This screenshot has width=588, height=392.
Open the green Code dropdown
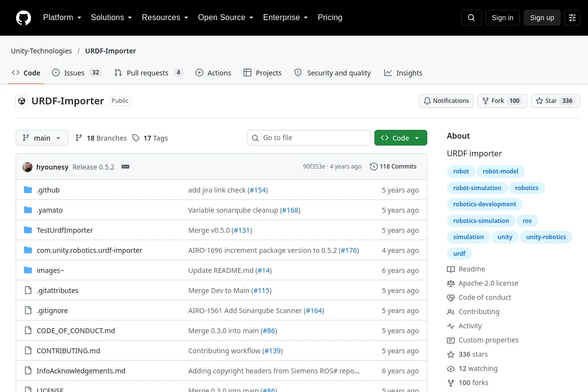(401, 138)
